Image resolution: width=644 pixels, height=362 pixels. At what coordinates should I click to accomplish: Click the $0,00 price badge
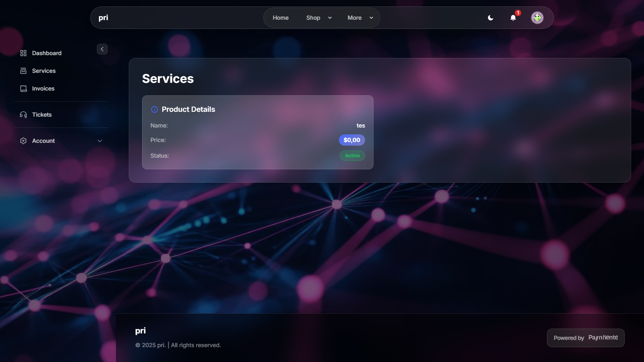(x=352, y=140)
